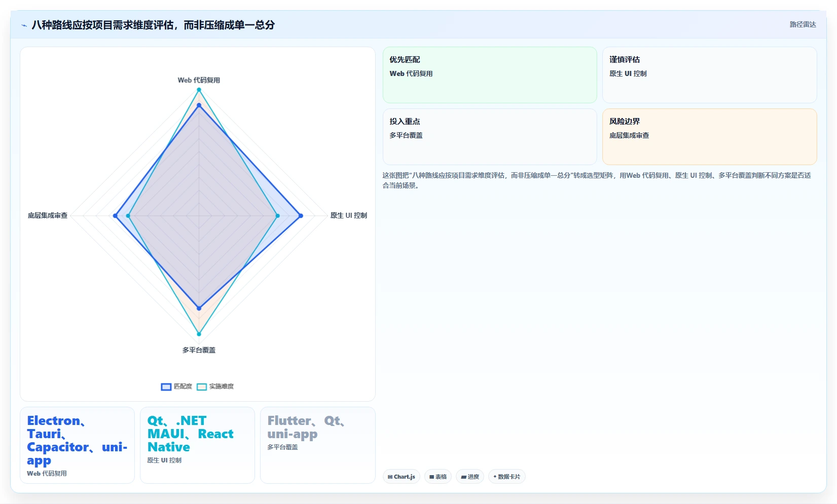Image resolution: width=837 pixels, height=504 pixels.
Task: Toggle the 匹配度 legend swatch
Action: point(166,387)
